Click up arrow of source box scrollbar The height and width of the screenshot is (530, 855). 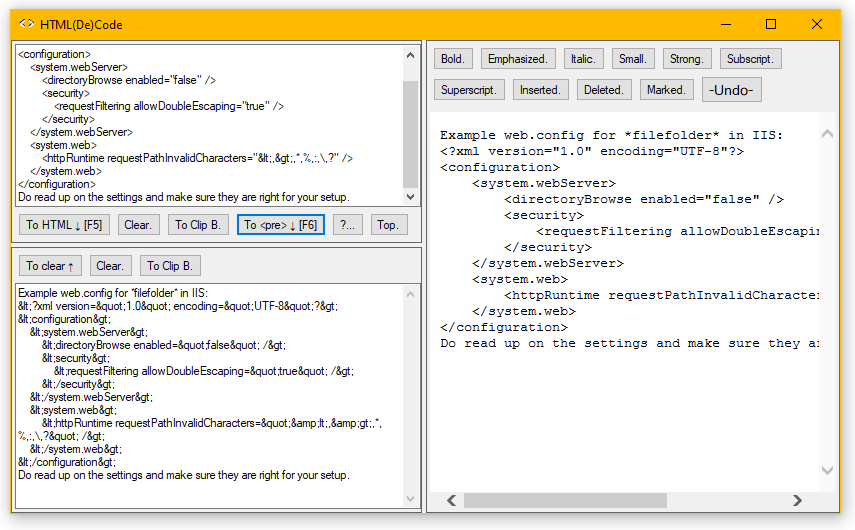(x=411, y=55)
